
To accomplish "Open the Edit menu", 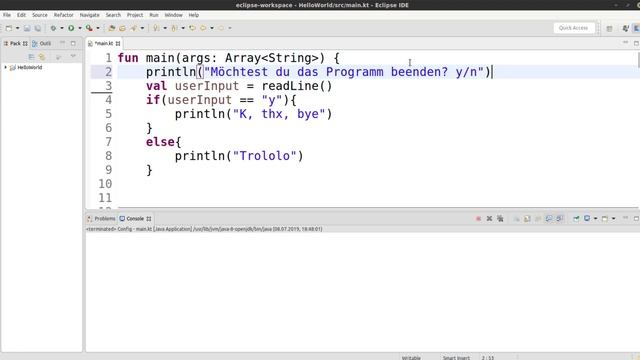I will click(x=21, y=15).
